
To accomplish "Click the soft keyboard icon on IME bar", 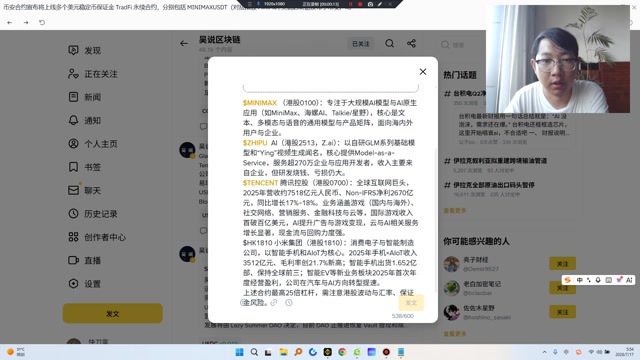I will click(609, 280).
